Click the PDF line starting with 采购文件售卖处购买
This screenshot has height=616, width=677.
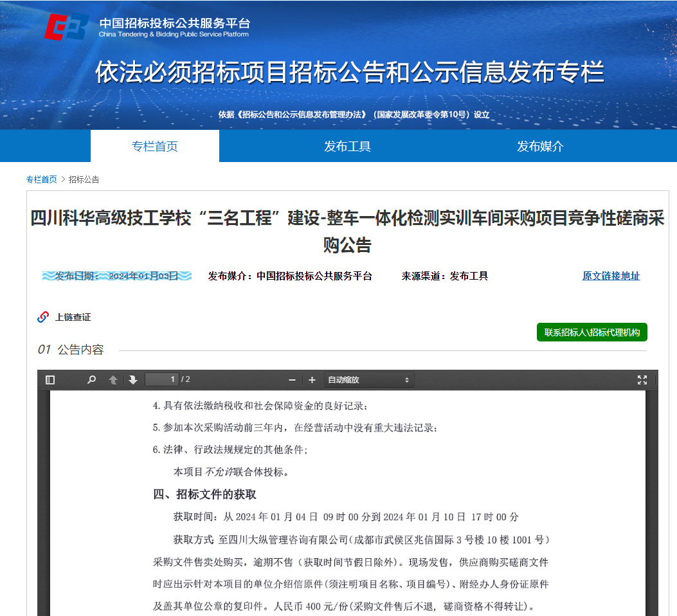click(350, 562)
